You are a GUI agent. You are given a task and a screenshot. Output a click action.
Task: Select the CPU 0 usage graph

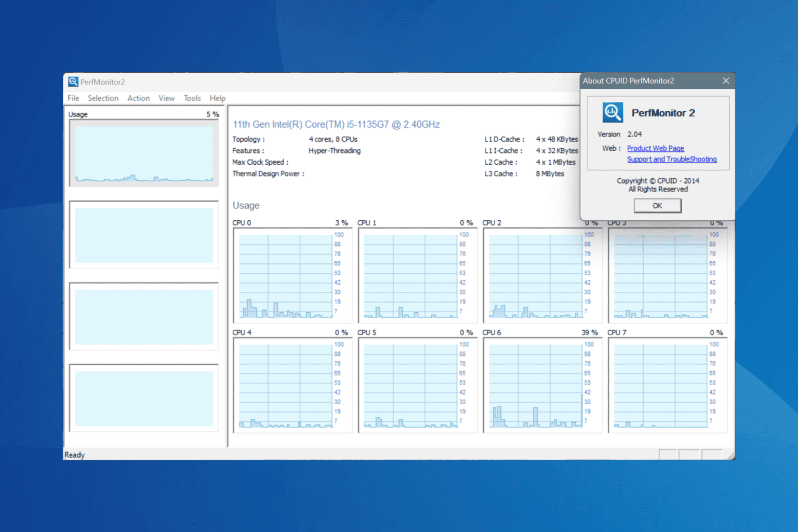(292, 275)
